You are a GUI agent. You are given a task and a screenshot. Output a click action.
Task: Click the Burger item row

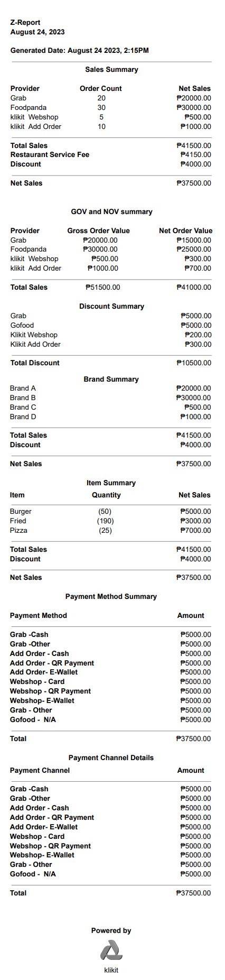110,511
